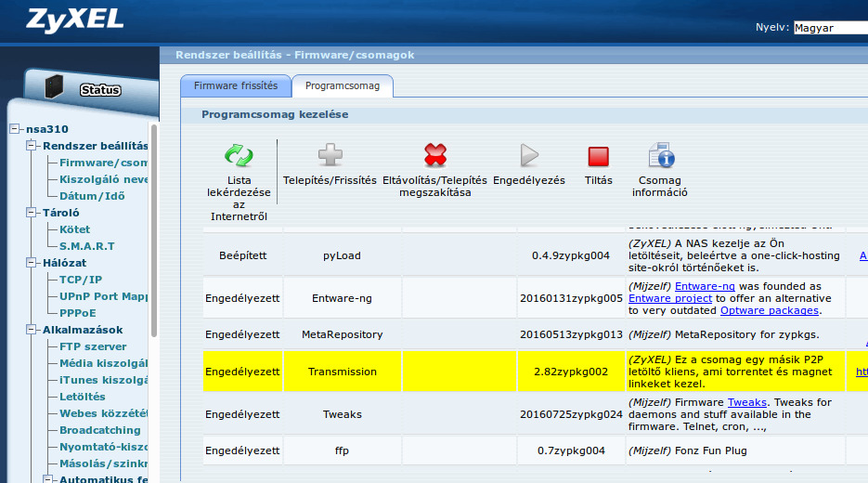This screenshot has width=868, height=483.
Task: Open iTunes kiszolgáló in the sidebar
Action: pos(104,380)
